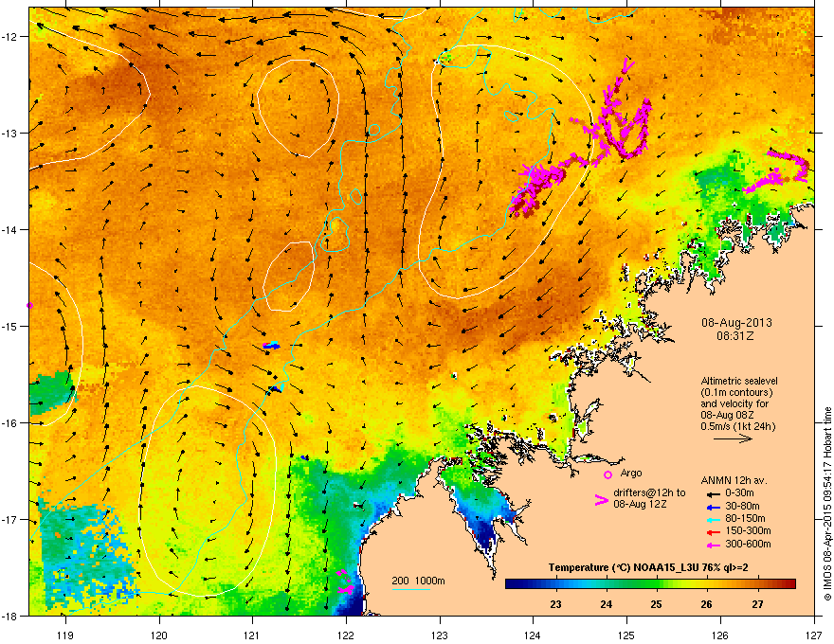The height and width of the screenshot is (644, 834).
Task: Click the latitude axis label '-17'
Action: click(10, 520)
